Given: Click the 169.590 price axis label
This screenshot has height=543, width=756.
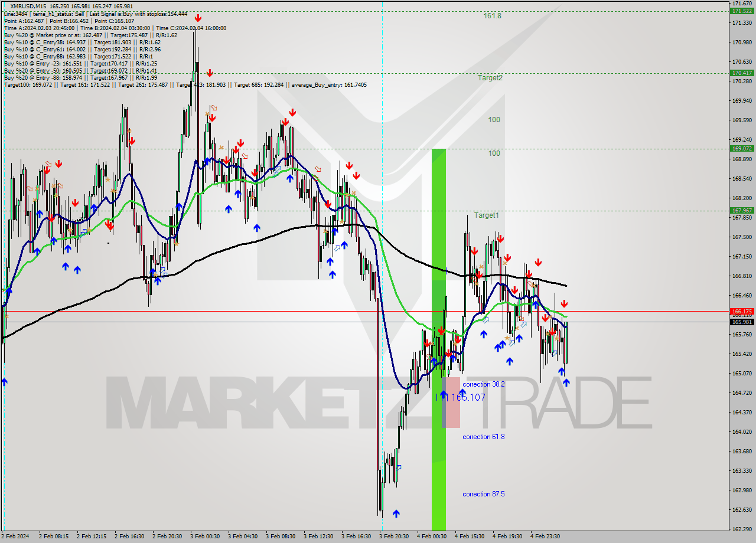Looking at the screenshot, I should point(742,120).
